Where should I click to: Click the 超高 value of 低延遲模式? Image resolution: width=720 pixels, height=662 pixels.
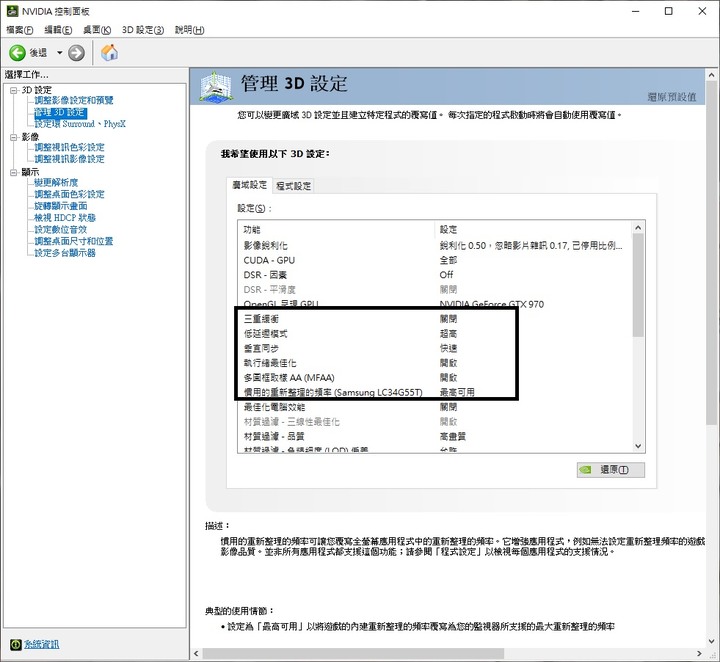[448, 334]
